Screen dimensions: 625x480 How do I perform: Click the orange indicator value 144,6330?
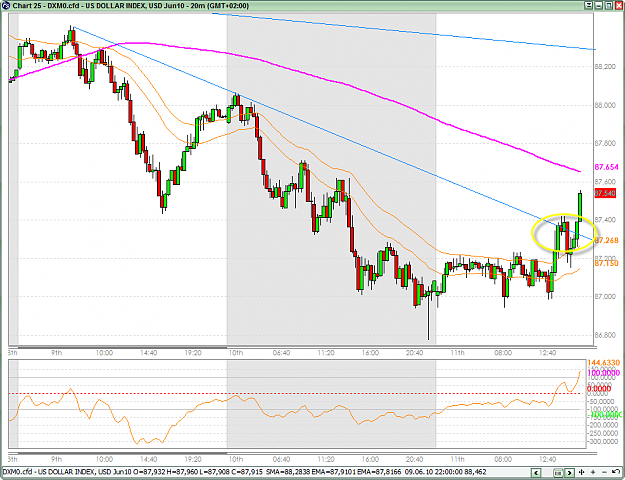pyautogui.click(x=603, y=363)
